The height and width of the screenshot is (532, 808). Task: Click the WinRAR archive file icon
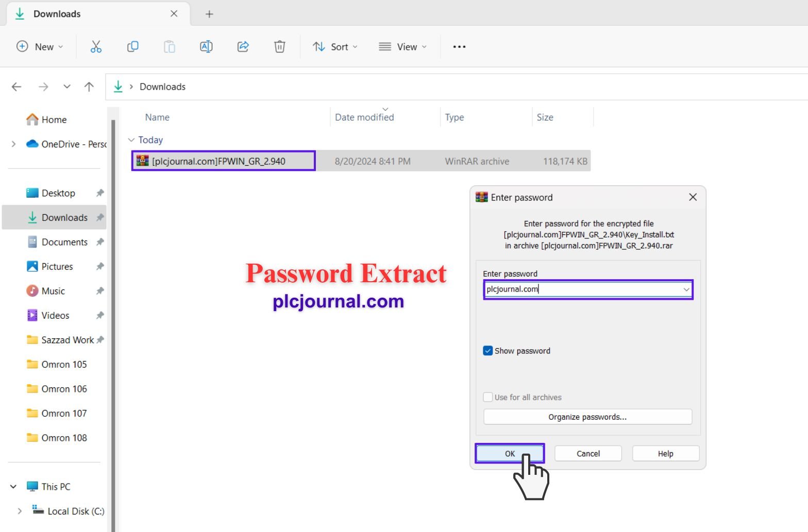(142, 161)
